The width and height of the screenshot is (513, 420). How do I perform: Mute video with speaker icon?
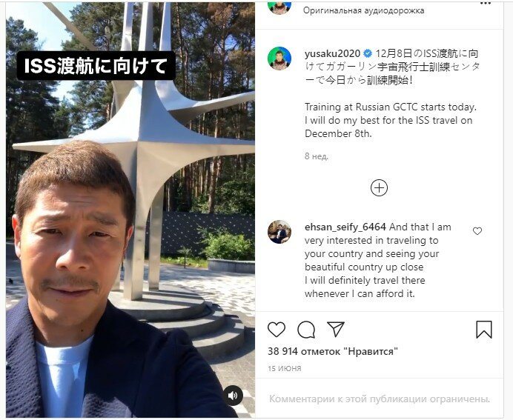click(233, 396)
